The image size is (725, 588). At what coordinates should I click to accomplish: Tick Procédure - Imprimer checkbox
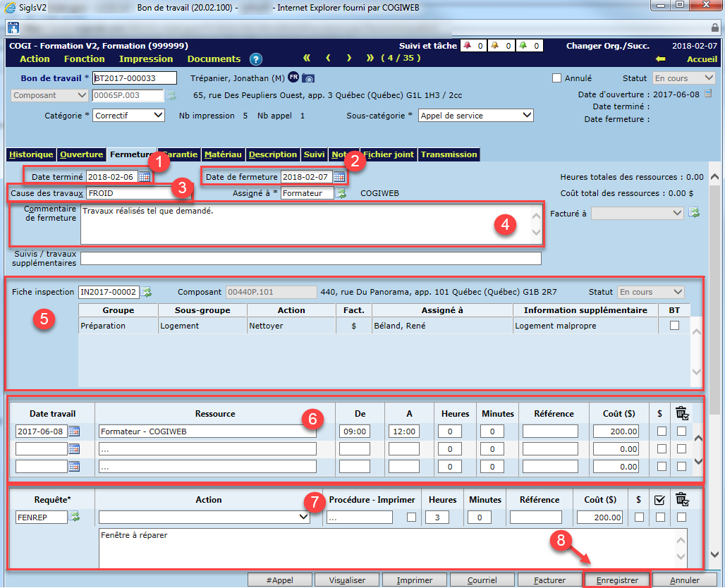[x=411, y=517]
